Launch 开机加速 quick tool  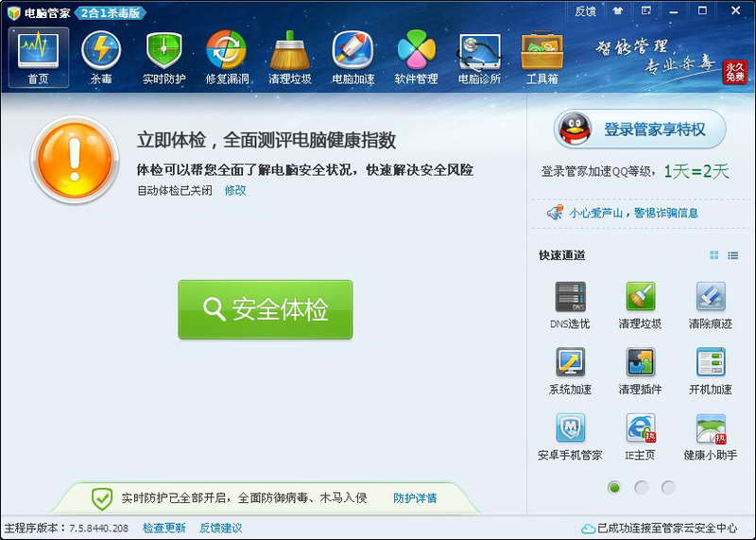pos(711,371)
